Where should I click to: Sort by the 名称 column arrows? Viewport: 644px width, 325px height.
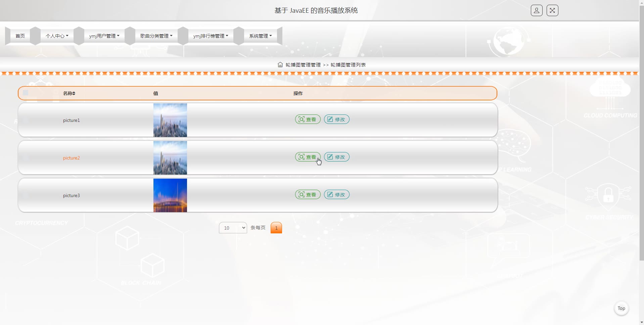[74, 93]
